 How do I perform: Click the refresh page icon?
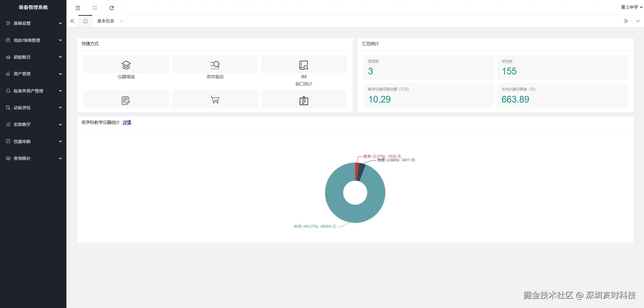(112, 8)
